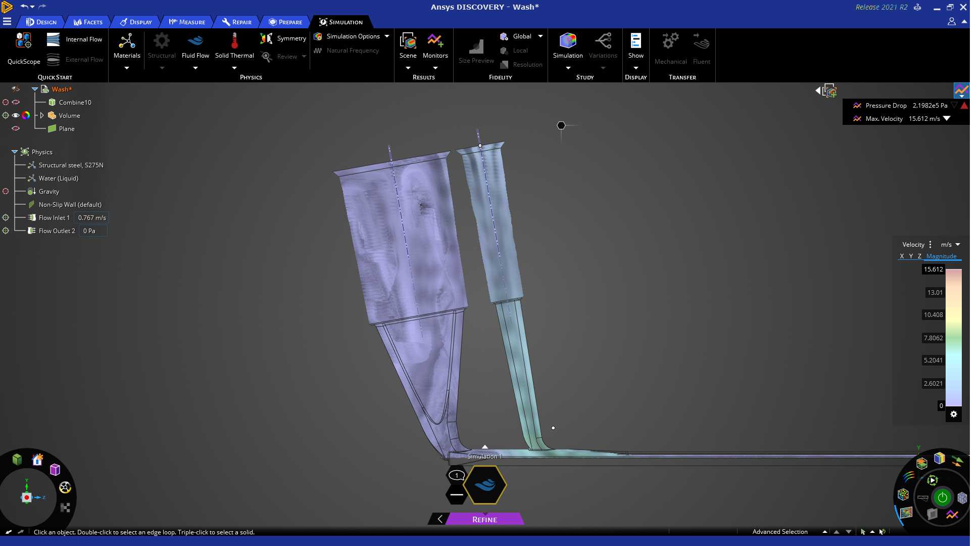Image resolution: width=980 pixels, height=546 pixels.
Task: Toggle the circle marker left of Volume's eye
Action: [x=6, y=115]
